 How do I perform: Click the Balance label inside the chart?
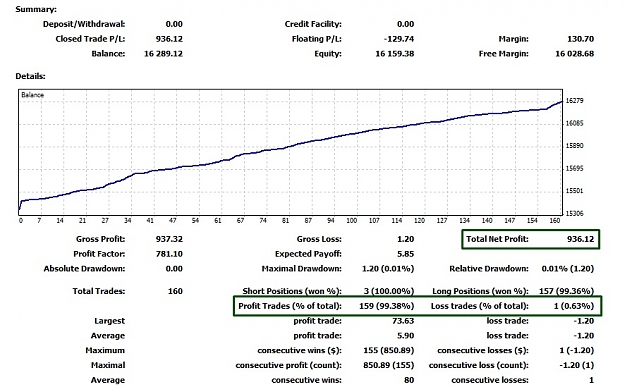(32, 95)
